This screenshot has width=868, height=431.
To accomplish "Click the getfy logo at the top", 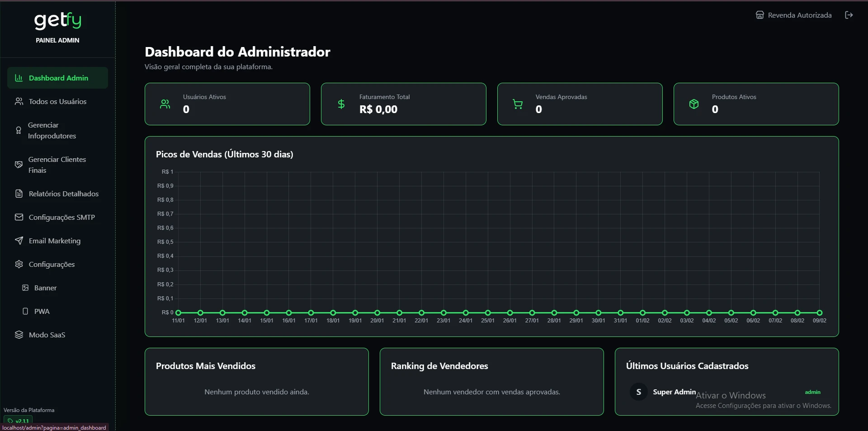I will [x=57, y=20].
